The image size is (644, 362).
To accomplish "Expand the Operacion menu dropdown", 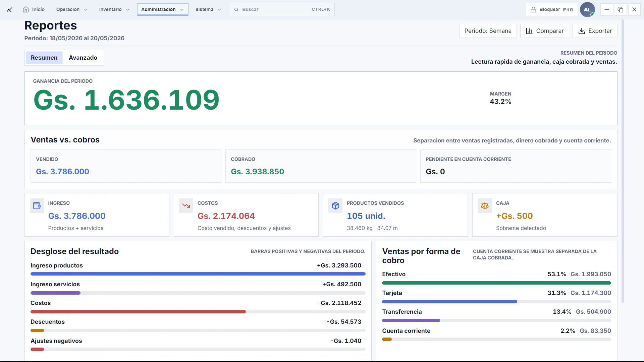I will coord(72,9).
